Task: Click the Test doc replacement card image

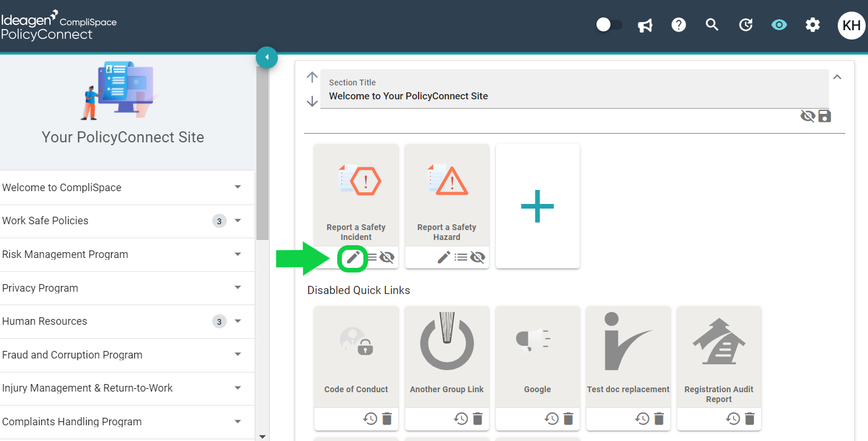Action: (x=628, y=342)
